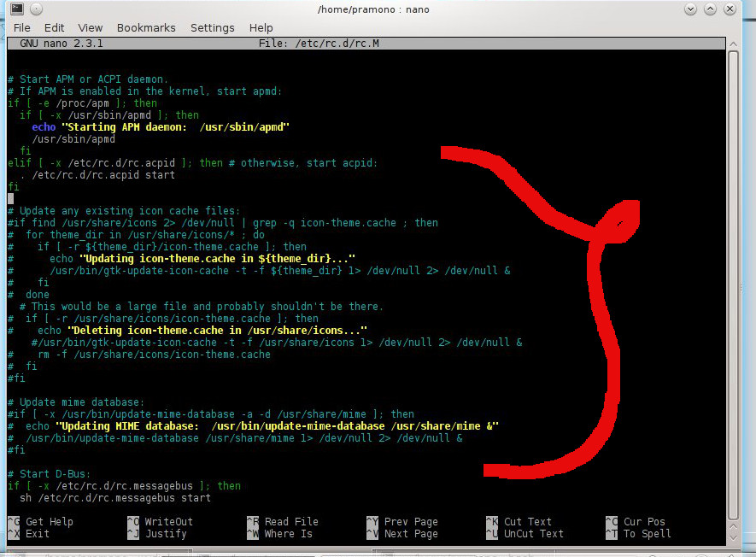The height and width of the screenshot is (557, 756).
Task: Open the Bookmarks menu
Action: click(x=146, y=28)
